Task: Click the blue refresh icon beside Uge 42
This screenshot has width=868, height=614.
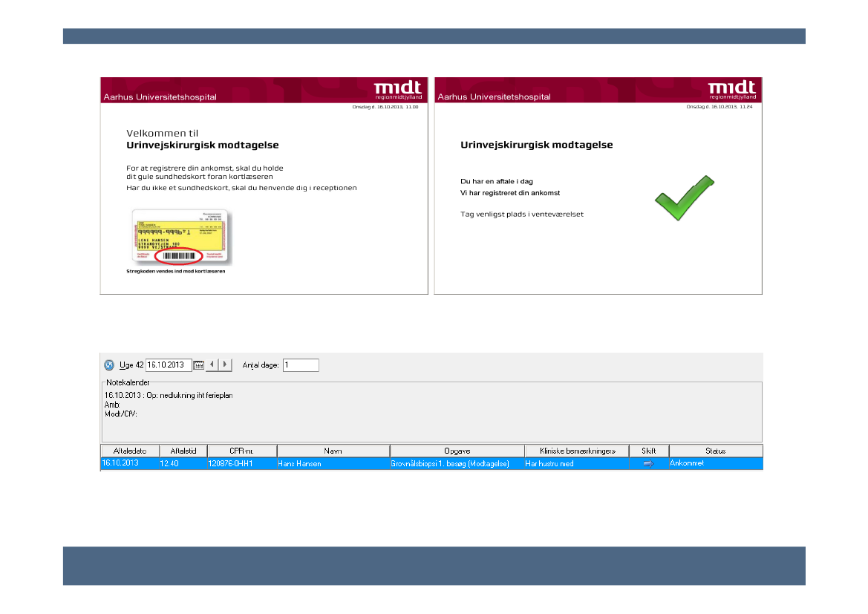Action: (x=108, y=365)
